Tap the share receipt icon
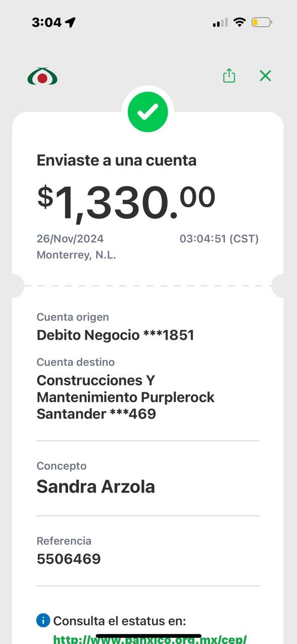The width and height of the screenshot is (297, 644). (229, 76)
